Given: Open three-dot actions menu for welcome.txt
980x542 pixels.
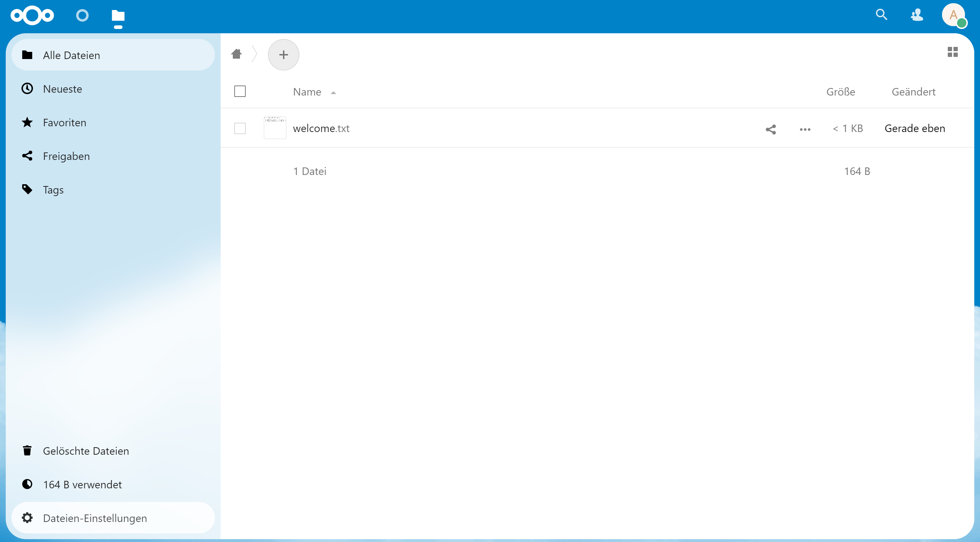Looking at the screenshot, I should (805, 129).
